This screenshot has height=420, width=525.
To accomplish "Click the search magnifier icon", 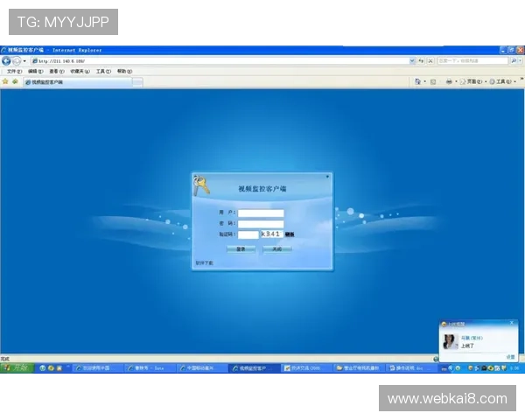I will [x=514, y=61].
